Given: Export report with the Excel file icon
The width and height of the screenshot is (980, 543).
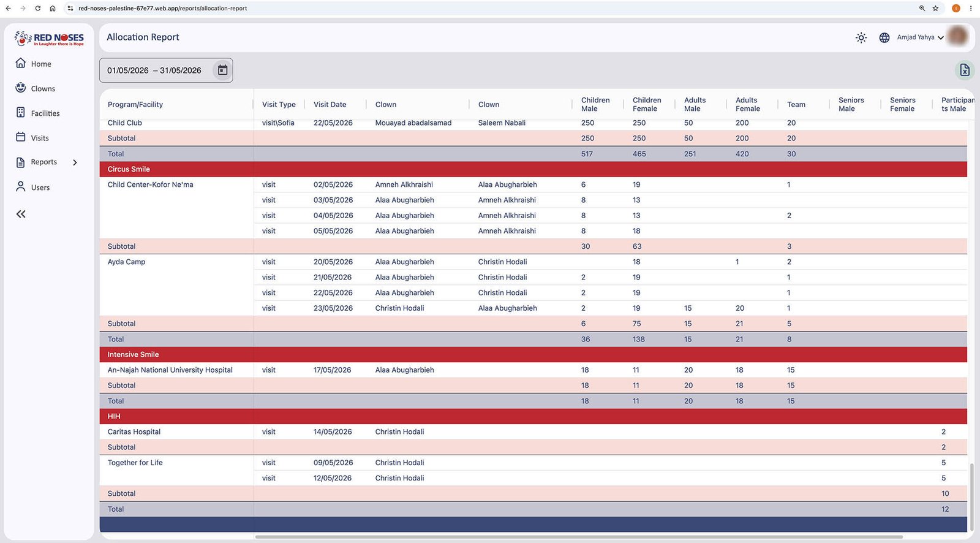Looking at the screenshot, I should click(x=965, y=70).
